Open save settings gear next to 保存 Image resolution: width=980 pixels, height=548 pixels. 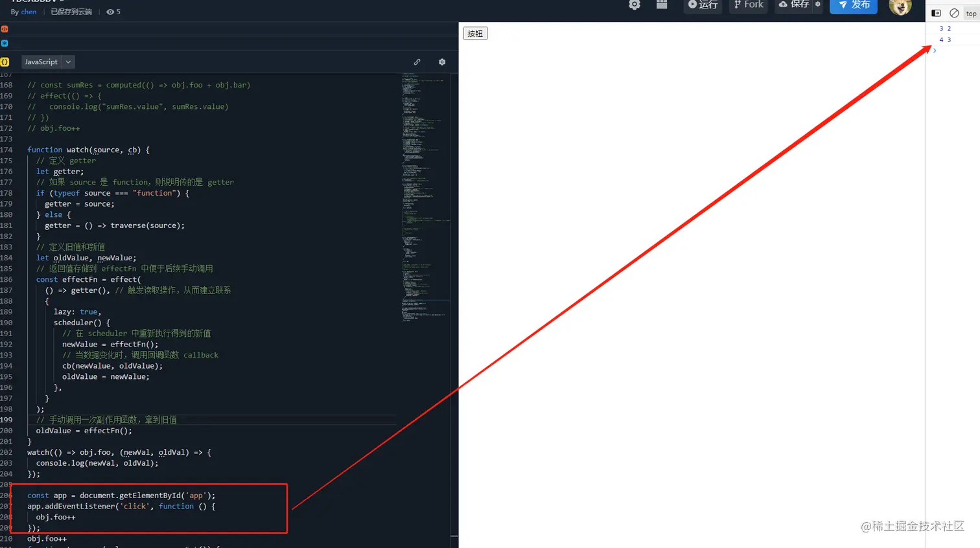[818, 5]
